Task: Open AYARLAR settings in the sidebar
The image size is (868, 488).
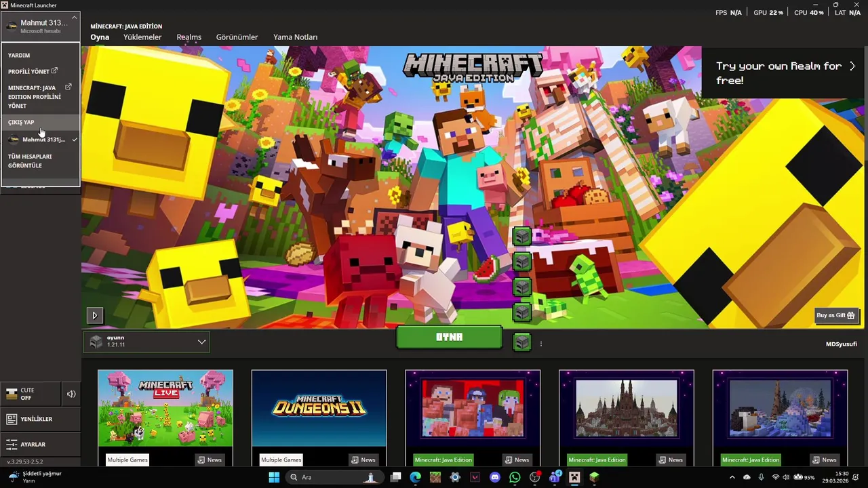Action: click(40, 445)
